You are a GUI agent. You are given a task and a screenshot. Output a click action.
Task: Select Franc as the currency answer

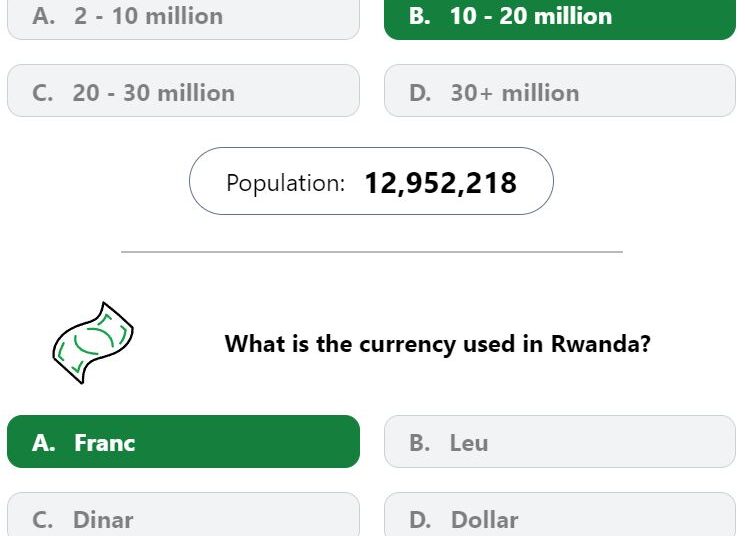pos(183,441)
